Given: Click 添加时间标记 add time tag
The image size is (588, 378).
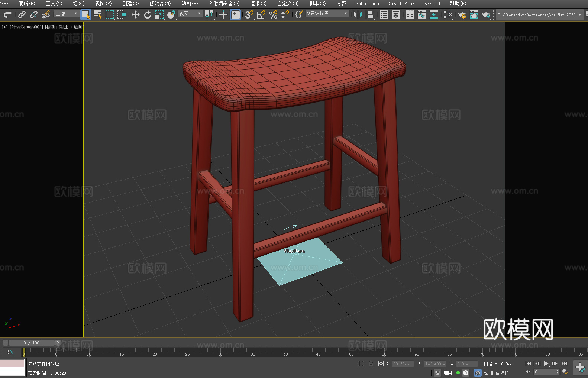Looking at the screenshot, I should pos(495,373).
